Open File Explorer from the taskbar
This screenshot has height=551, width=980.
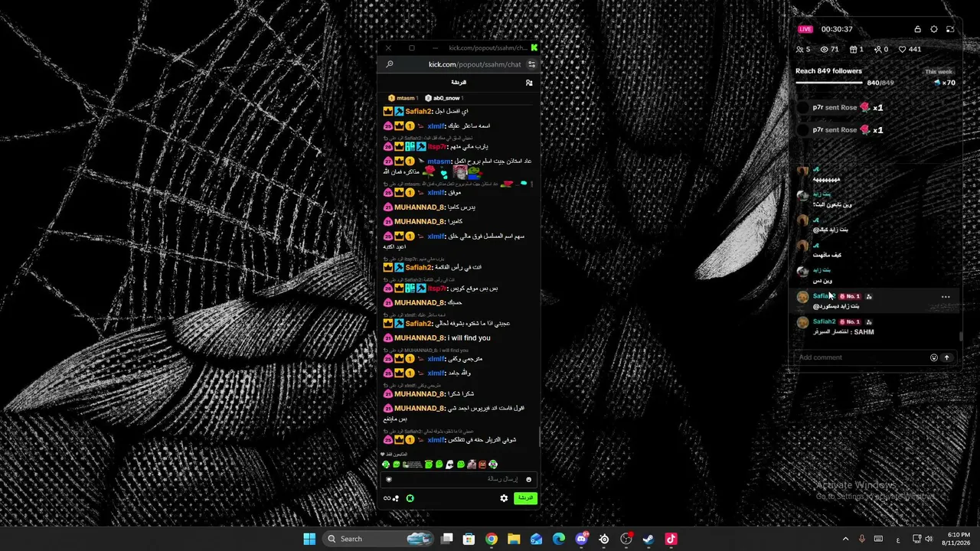click(x=514, y=539)
